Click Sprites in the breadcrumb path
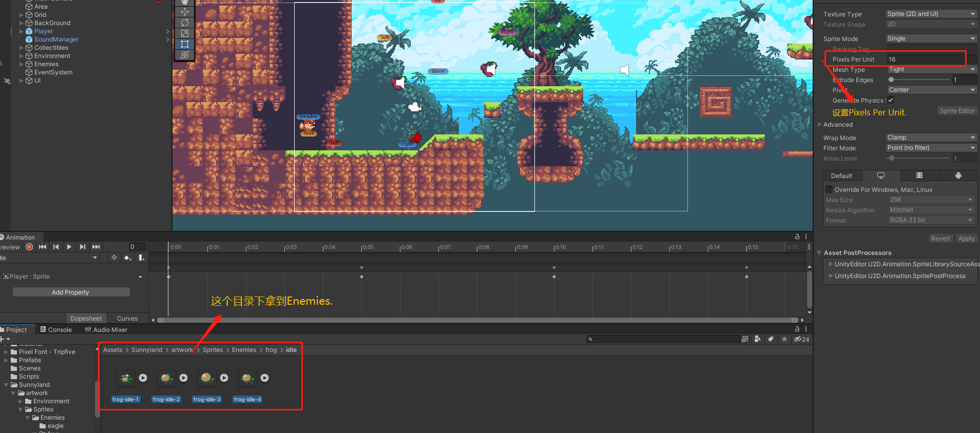Screen dimensions: 980x433 213,350
